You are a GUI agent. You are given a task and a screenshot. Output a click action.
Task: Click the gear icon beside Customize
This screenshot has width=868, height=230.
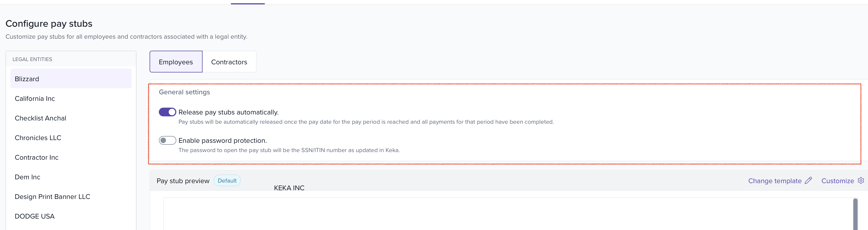tap(861, 181)
